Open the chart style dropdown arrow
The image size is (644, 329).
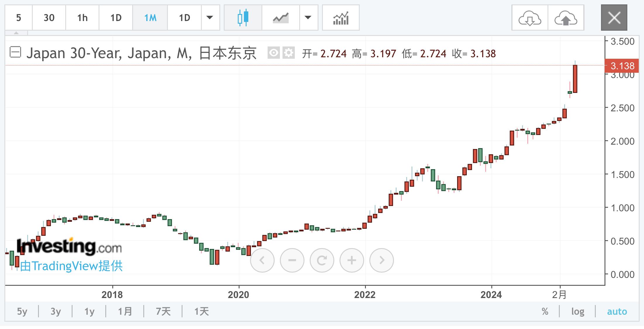[308, 18]
